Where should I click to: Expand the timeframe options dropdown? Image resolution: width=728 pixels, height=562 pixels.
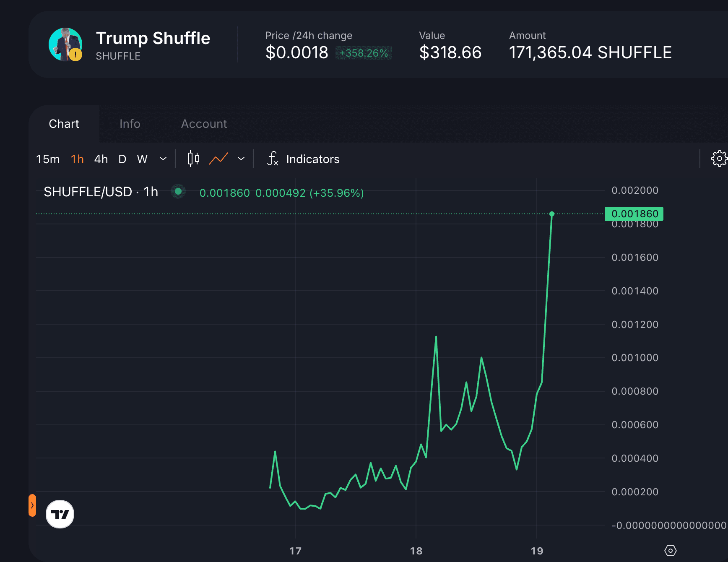pos(163,159)
